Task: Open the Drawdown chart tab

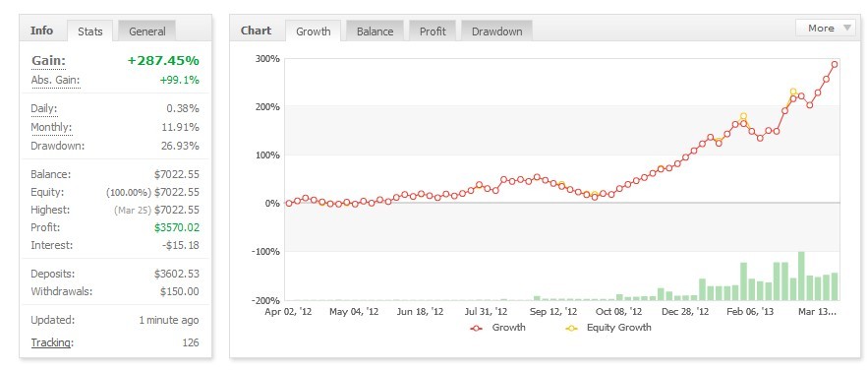Action: click(496, 31)
